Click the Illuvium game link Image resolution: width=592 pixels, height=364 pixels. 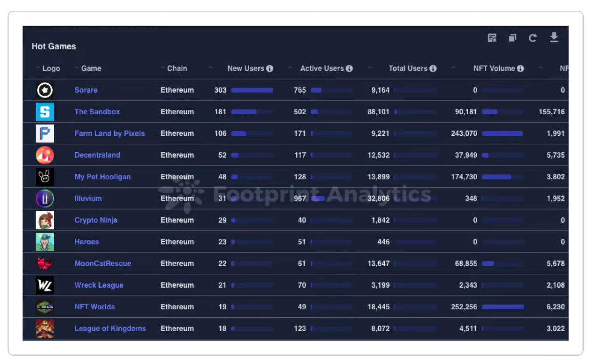(x=88, y=199)
